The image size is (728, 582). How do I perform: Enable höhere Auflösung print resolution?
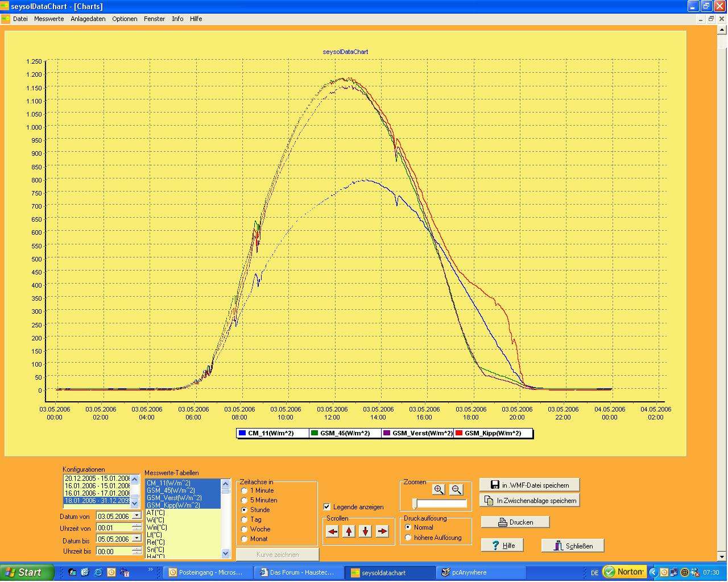click(408, 538)
